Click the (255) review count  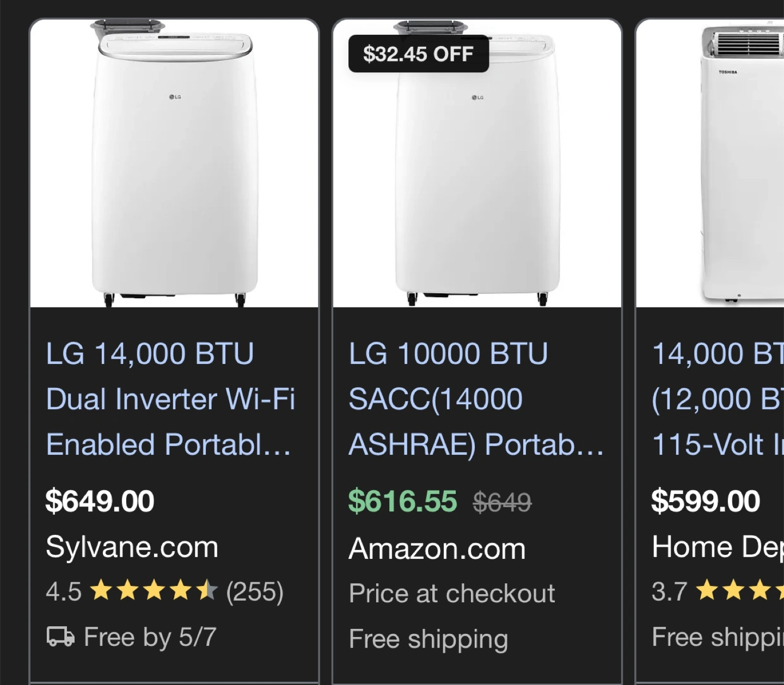coord(255,591)
